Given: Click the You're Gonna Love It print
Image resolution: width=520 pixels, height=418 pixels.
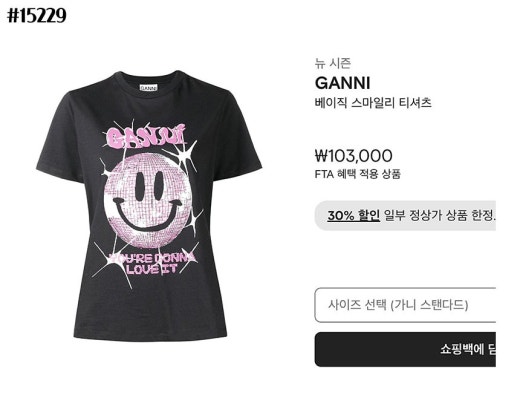Looking at the screenshot, I should [x=152, y=263].
